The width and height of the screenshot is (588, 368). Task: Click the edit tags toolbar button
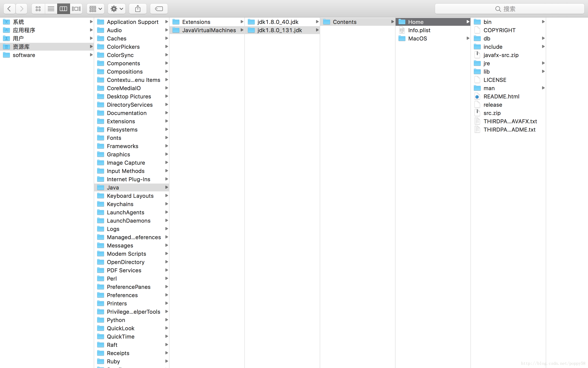point(159,9)
